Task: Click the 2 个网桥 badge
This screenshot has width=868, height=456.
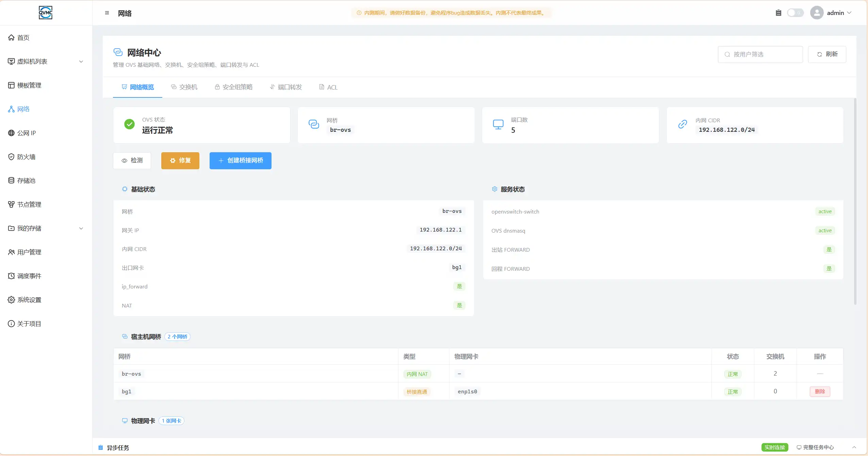Action: click(x=177, y=337)
